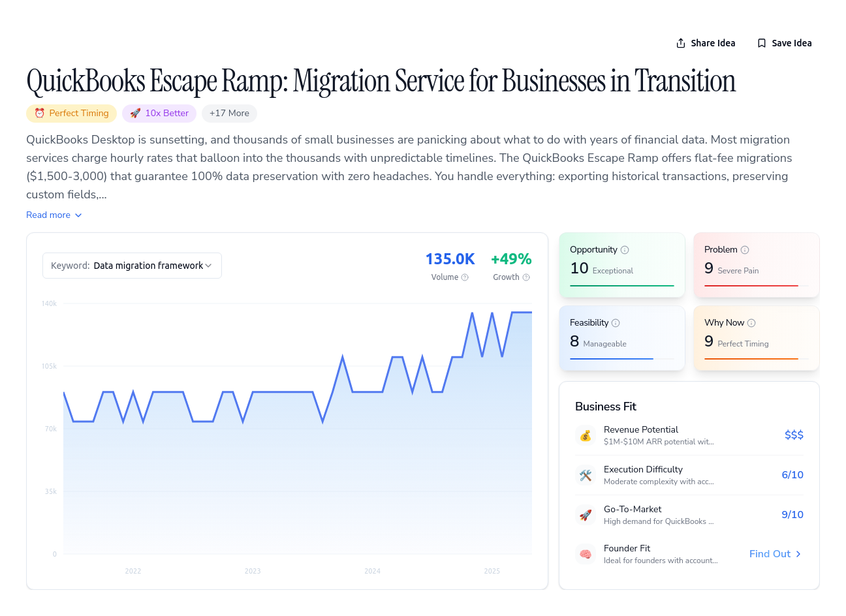Click the Save Idea bookmark icon

click(x=762, y=43)
